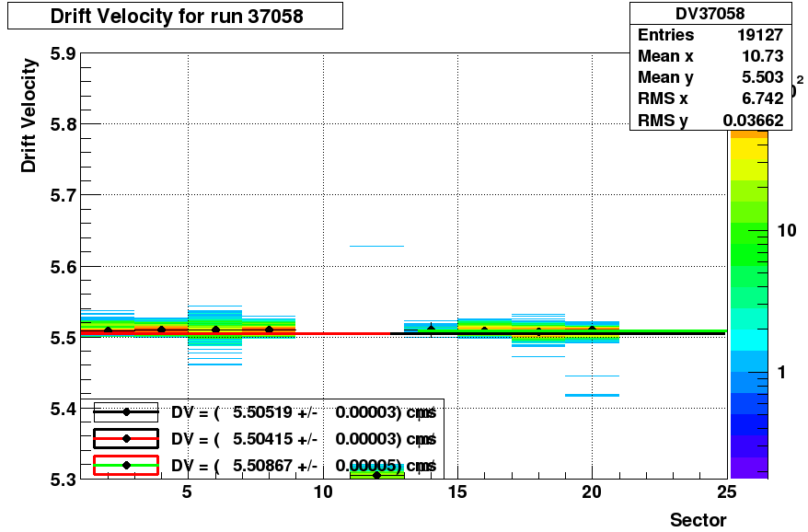Click the black line legend marker icon
808x532 pixels.
point(126,412)
